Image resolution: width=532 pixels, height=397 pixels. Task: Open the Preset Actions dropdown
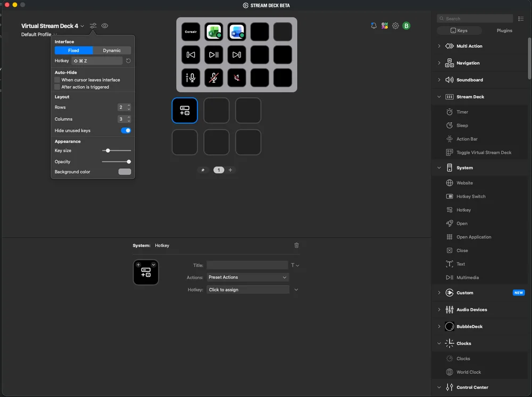[247, 277]
